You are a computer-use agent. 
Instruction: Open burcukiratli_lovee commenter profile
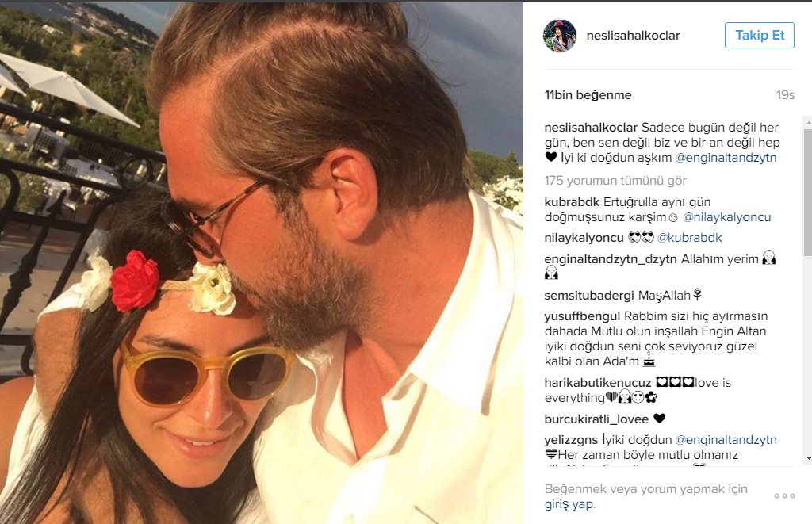tap(596, 419)
